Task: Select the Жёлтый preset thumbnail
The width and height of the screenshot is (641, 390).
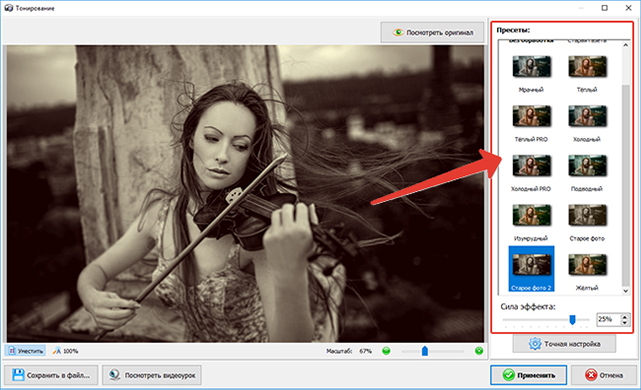Action: pos(587,265)
